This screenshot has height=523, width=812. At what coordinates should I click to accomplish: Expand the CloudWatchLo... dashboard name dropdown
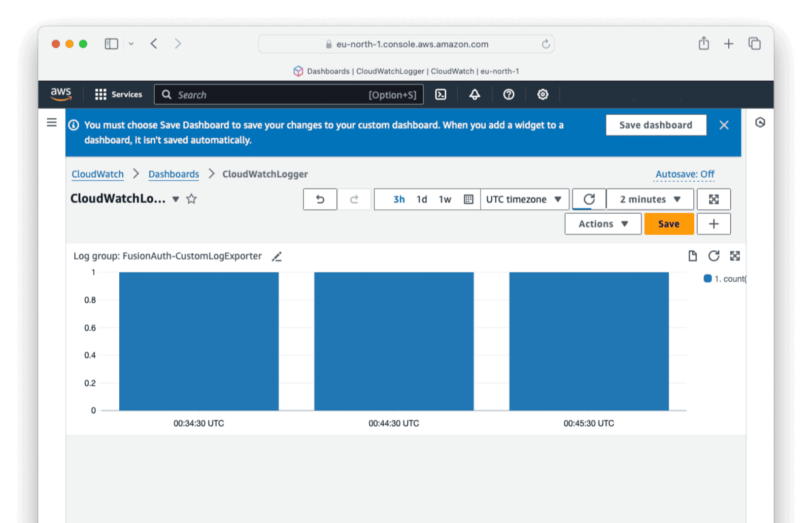(x=176, y=199)
